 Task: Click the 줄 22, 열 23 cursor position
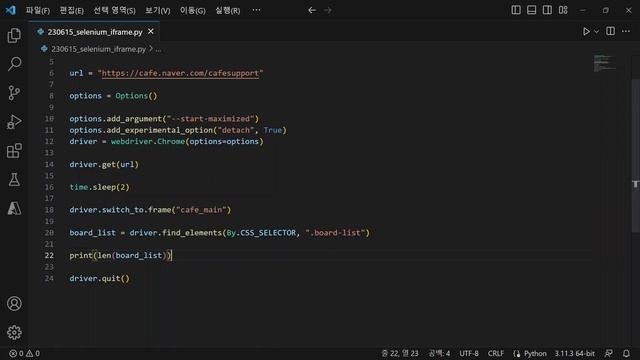click(400, 353)
